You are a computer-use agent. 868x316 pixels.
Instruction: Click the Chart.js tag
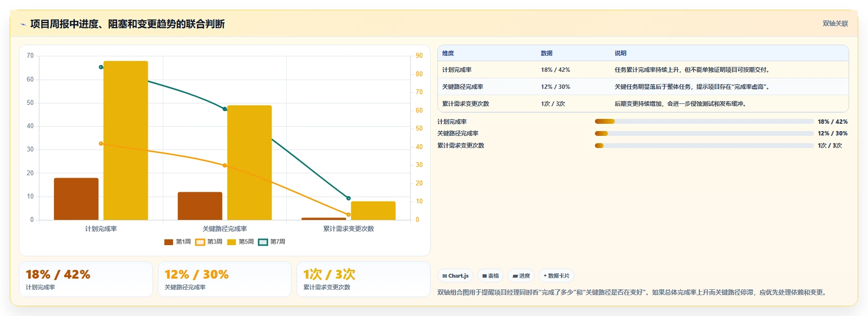click(455, 276)
